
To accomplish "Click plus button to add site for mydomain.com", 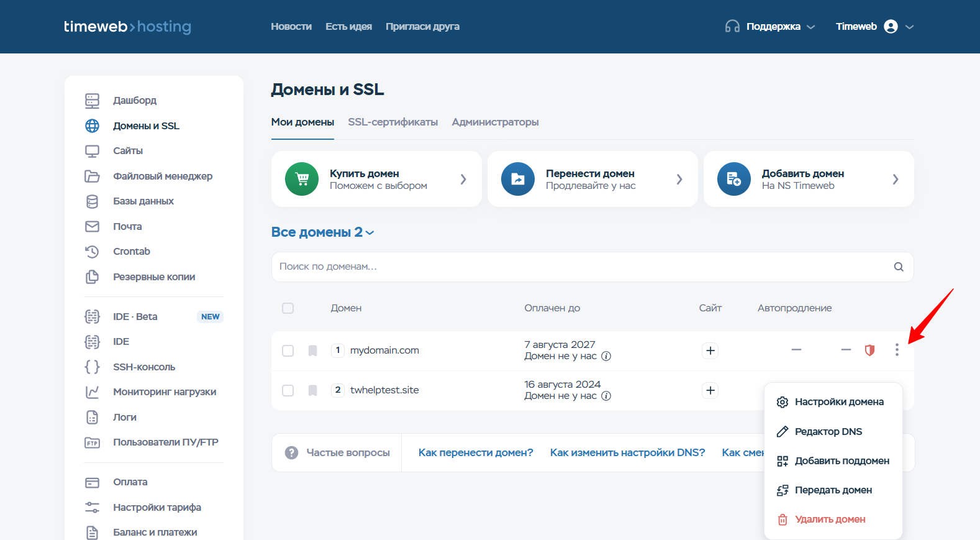I will (710, 350).
